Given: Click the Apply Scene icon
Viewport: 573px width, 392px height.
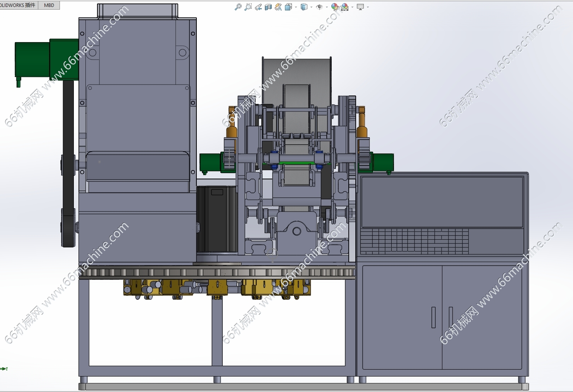Looking at the screenshot, I should (x=344, y=7).
